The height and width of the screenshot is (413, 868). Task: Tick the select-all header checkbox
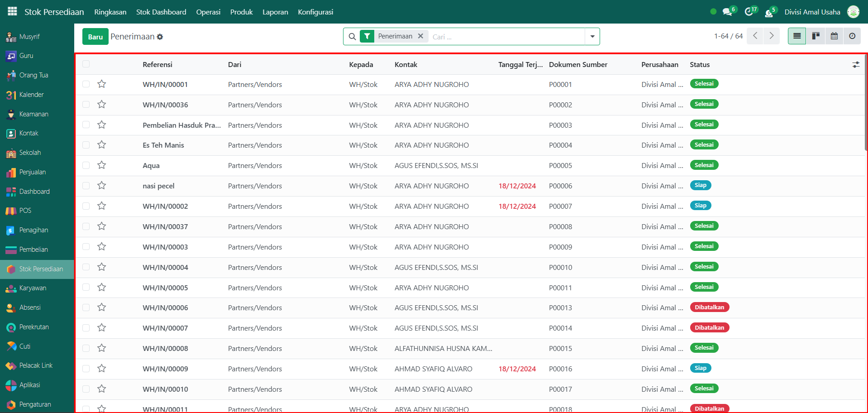[x=86, y=64]
